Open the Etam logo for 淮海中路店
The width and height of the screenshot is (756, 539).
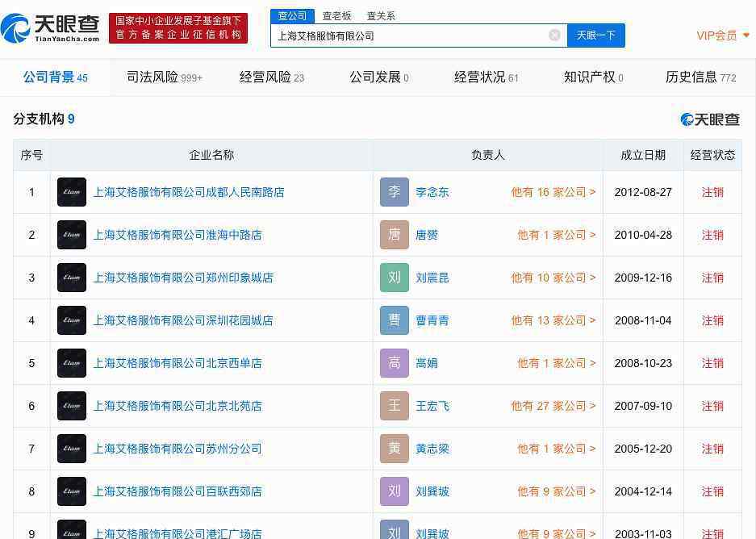click(71, 235)
